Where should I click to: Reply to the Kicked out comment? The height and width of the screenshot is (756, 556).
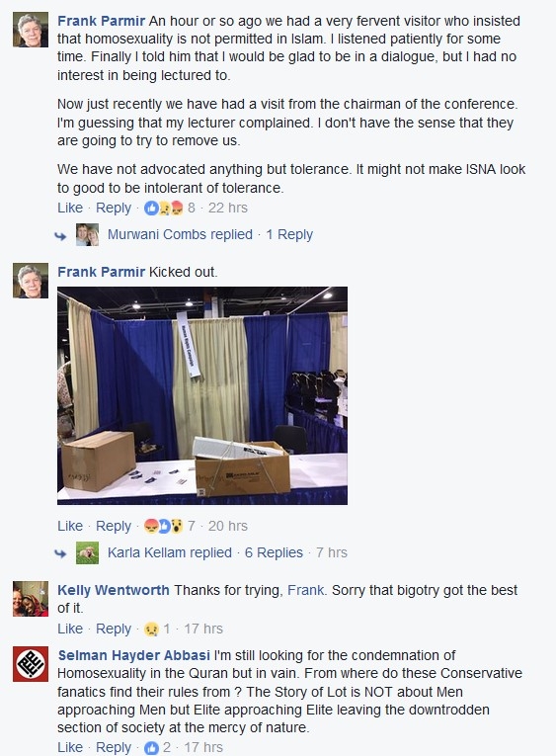click(114, 526)
